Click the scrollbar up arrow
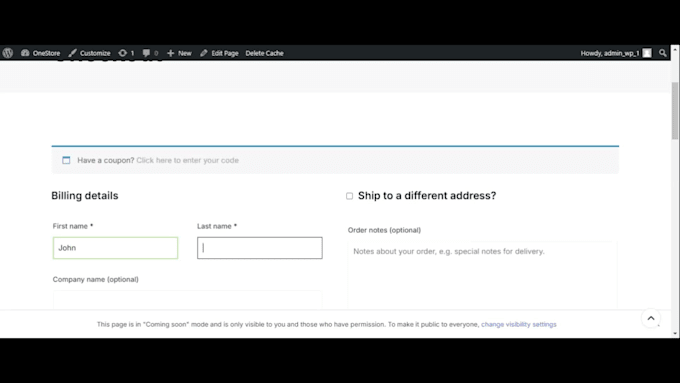 point(675,50)
